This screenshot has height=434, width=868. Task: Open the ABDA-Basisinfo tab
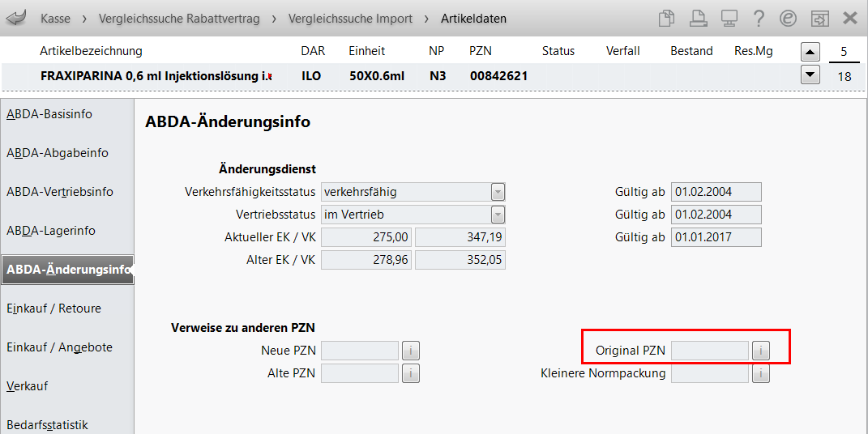pos(49,114)
